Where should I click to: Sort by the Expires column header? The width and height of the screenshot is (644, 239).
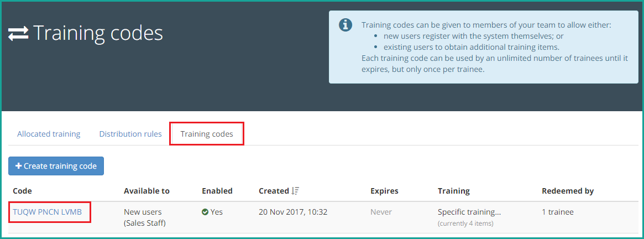pyautogui.click(x=384, y=191)
